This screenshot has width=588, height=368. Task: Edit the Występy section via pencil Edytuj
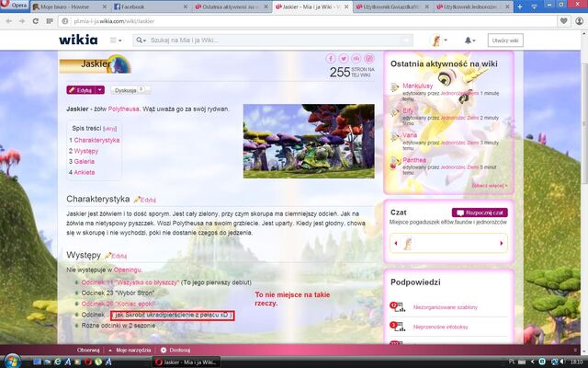116,256
